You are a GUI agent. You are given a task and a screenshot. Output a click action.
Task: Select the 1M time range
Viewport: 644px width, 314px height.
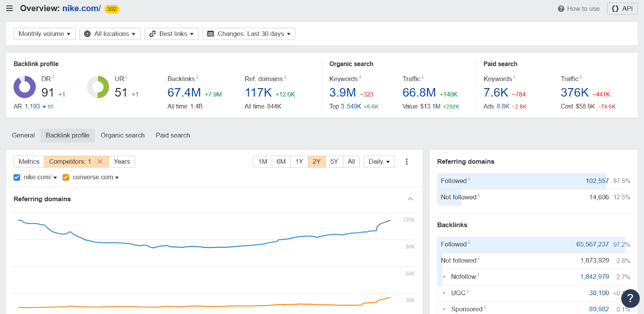pyautogui.click(x=262, y=161)
